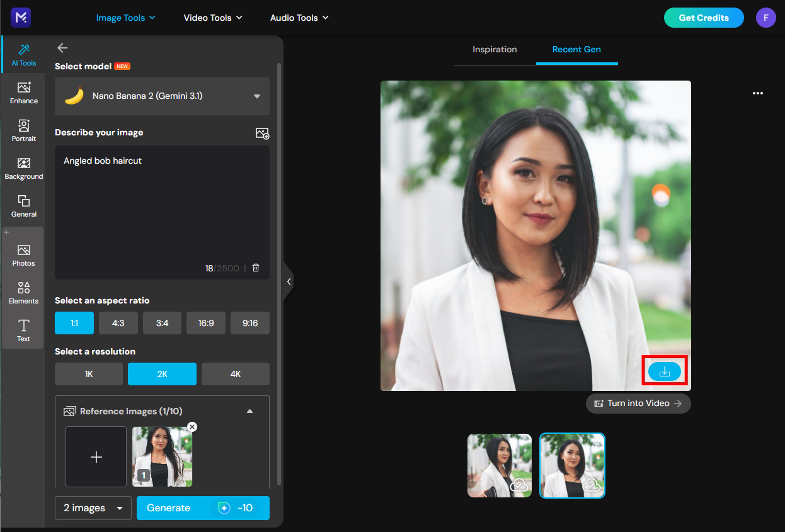The image size is (785, 532).
Task: Remove reference image 1 with the X
Action: [x=192, y=427]
